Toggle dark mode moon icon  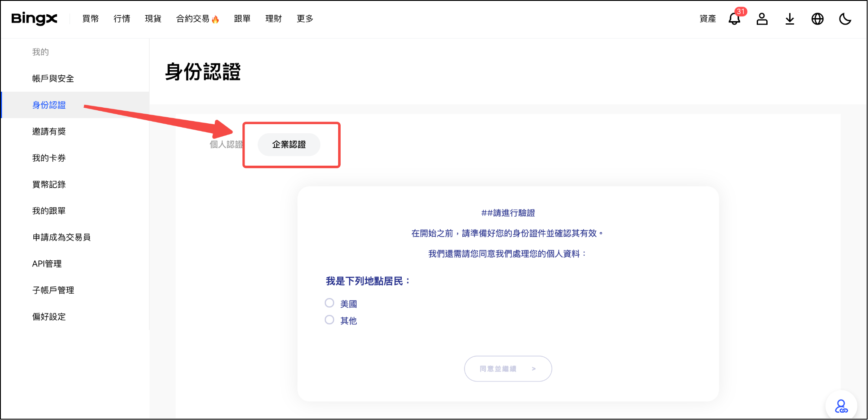click(845, 19)
